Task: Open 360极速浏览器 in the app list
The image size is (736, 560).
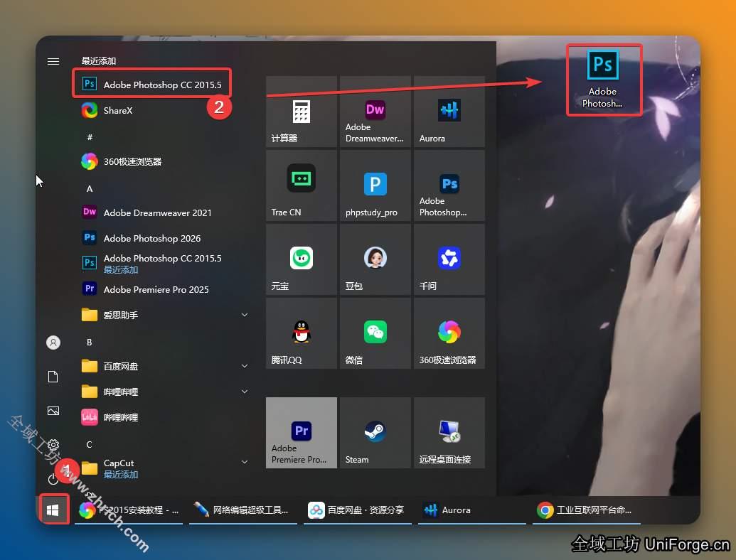Action: click(x=164, y=162)
